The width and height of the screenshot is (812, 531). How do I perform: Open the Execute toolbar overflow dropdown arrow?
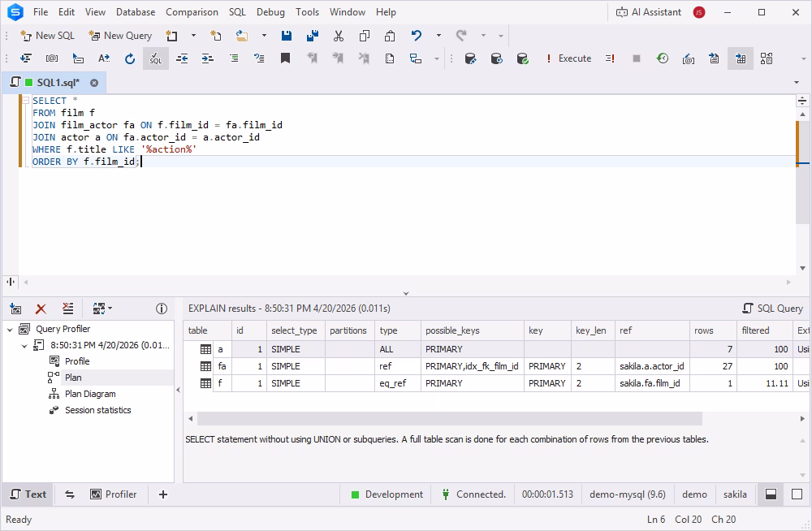pyautogui.click(x=803, y=58)
